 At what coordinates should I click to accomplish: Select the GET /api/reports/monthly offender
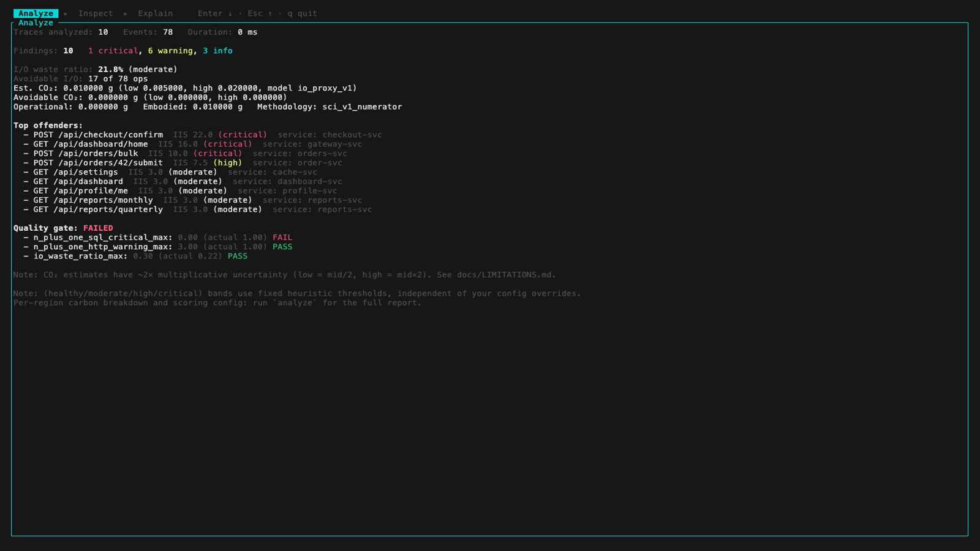click(193, 200)
